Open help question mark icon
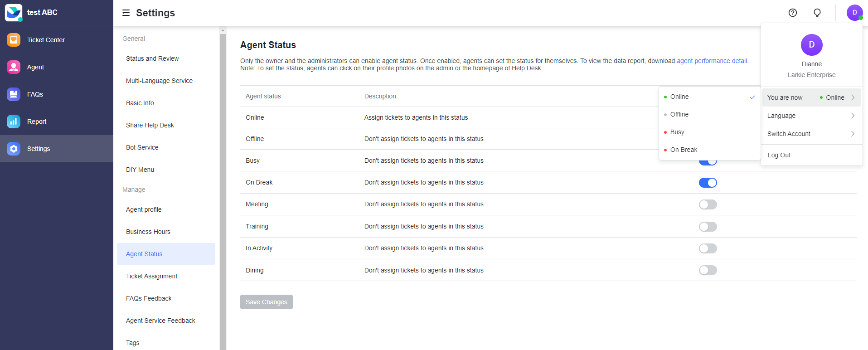The image size is (868, 350). point(793,13)
